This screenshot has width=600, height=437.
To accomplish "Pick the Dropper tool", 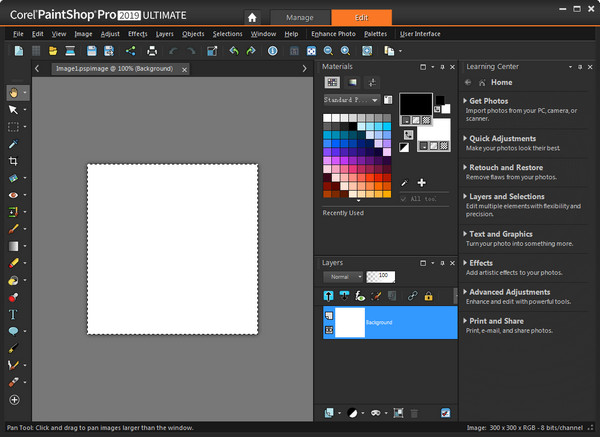I will click(x=13, y=143).
